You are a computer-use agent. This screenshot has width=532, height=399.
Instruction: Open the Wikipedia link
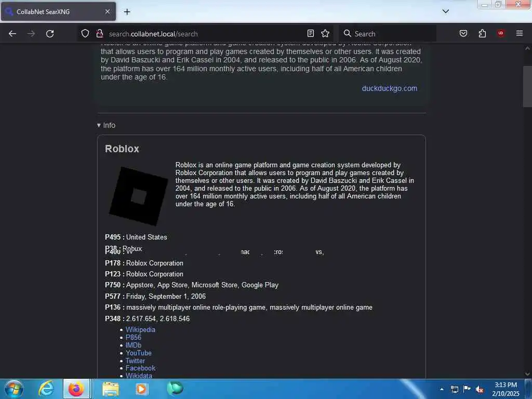pyautogui.click(x=140, y=329)
